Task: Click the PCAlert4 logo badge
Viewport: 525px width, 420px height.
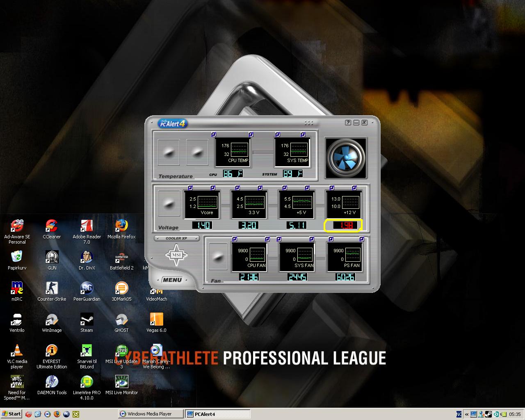Action: (x=173, y=123)
